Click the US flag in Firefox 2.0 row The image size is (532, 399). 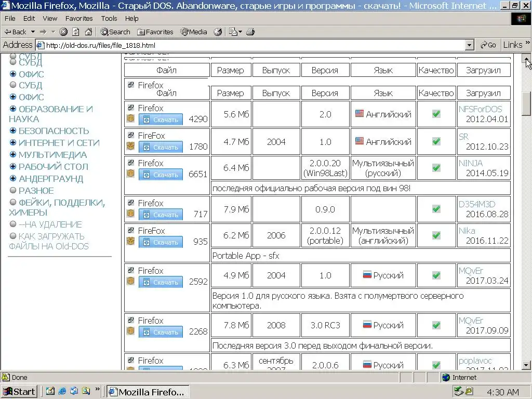(x=360, y=113)
